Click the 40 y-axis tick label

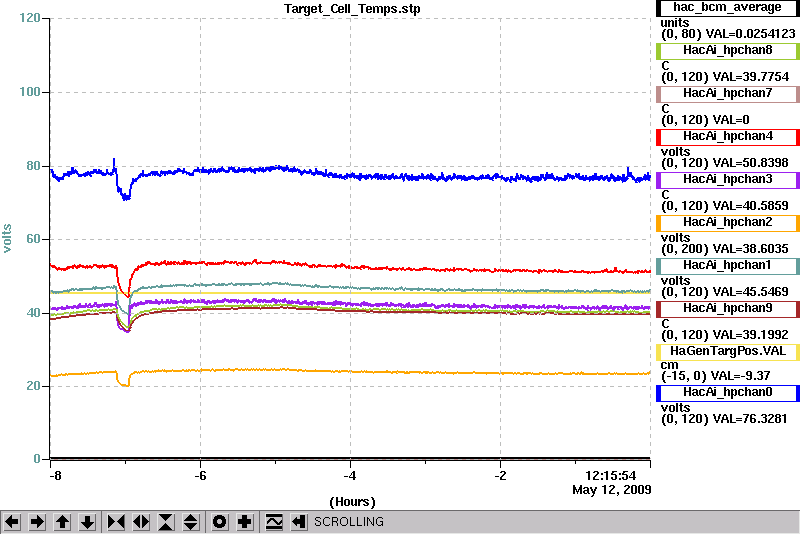pyautogui.click(x=33, y=313)
